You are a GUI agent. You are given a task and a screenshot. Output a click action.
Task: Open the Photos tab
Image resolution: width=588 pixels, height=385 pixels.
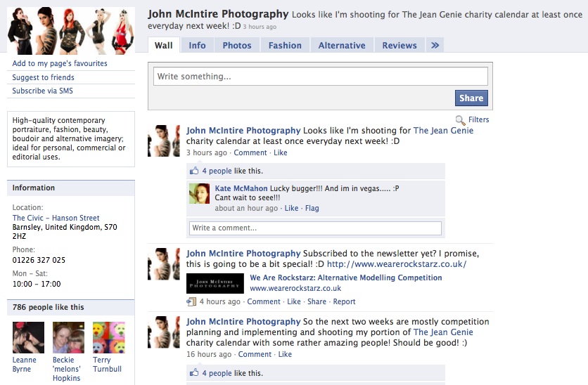tap(237, 46)
